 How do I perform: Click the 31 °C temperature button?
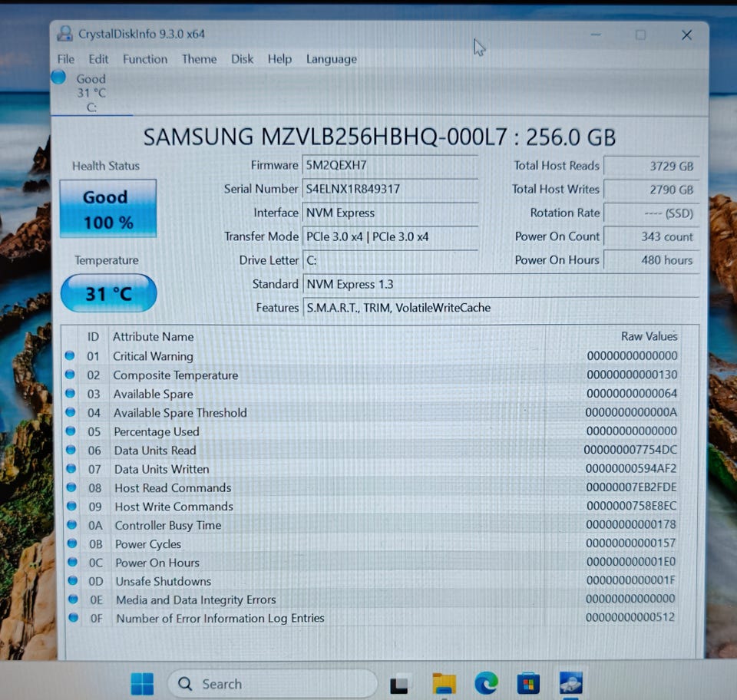pyautogui.click(x=108, y=293)
